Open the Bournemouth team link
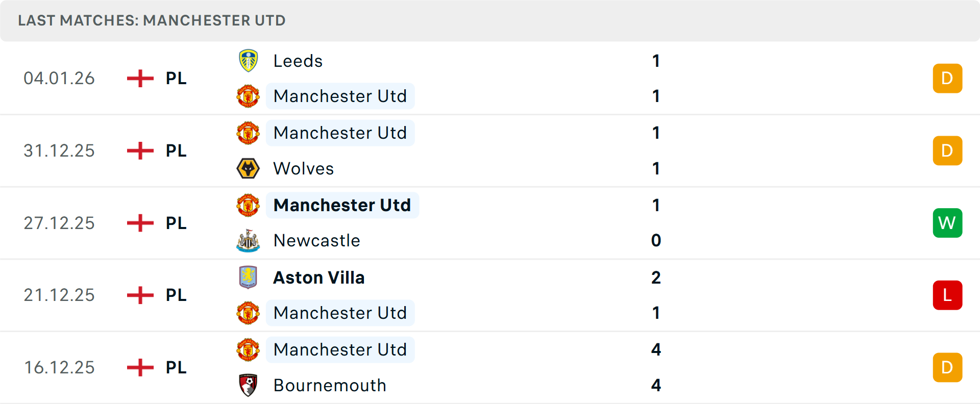This screenshot has width=980, height=404. tap(330, 385)
